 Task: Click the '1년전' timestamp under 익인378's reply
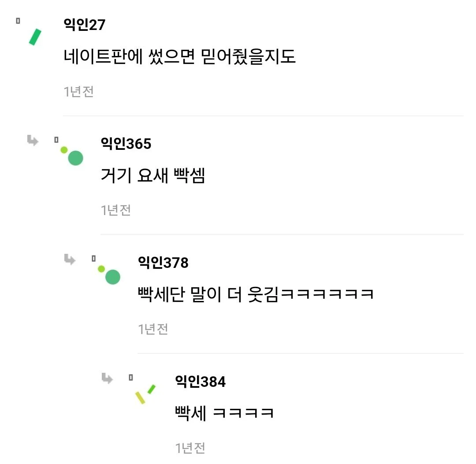(153, 329)
